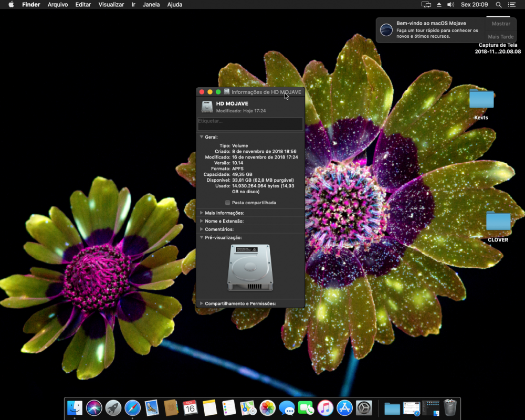
Task: Open the Photos app icon
Action: click(x=268, y=408)
